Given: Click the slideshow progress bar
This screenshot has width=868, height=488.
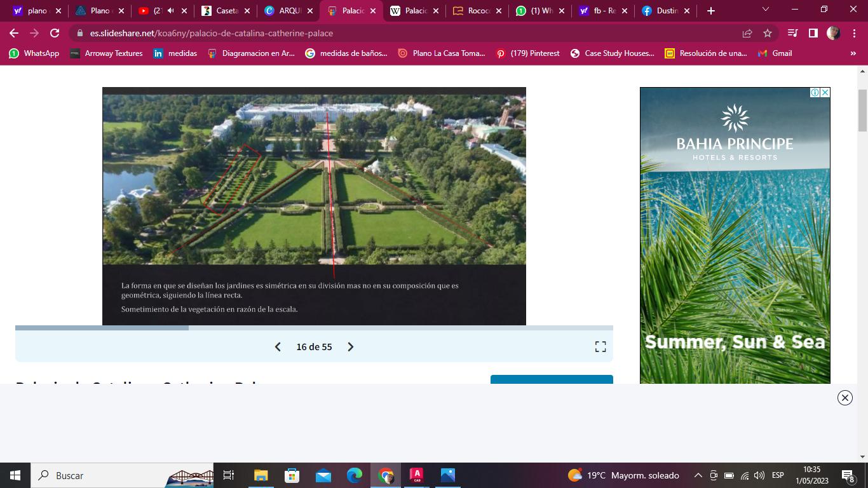Looking at the screenshot, I should click(x=314, y=328).
